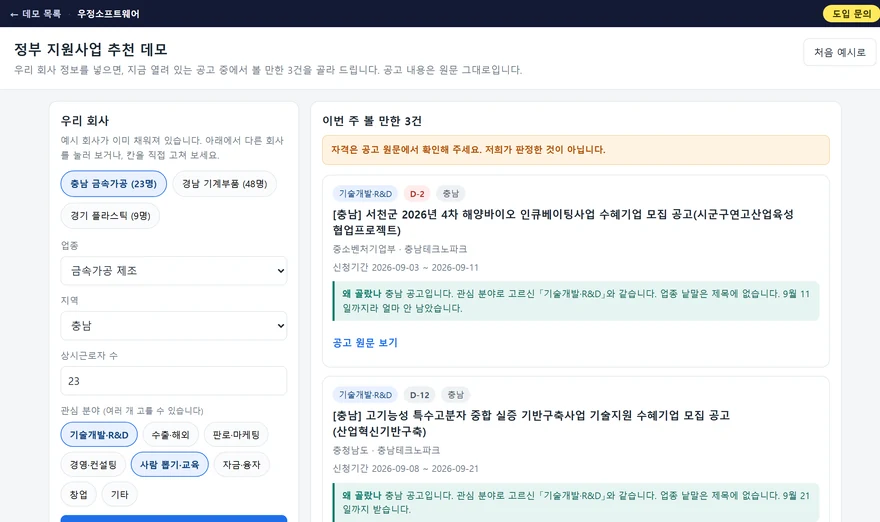Click the D-2 deadline badge

pyautogui.click(x=417, y=194)
